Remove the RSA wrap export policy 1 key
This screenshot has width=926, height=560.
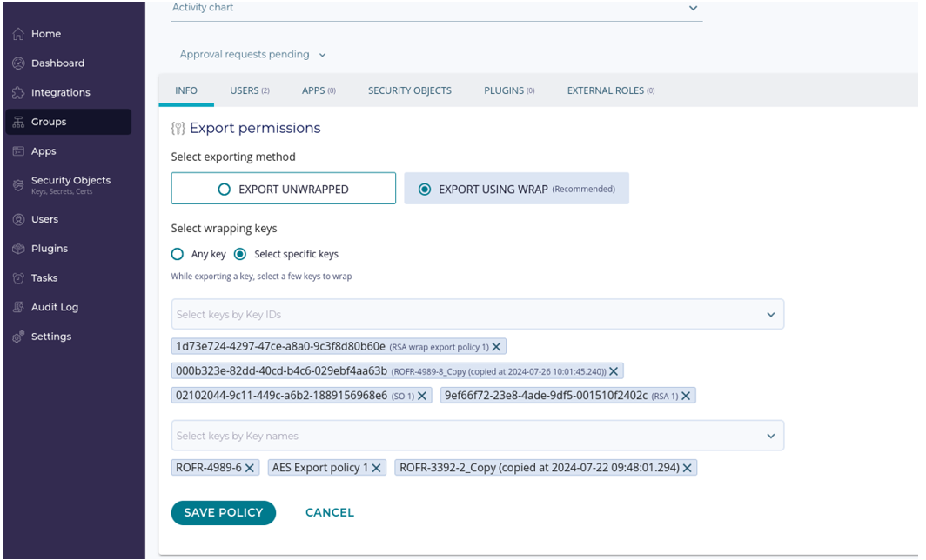point(496,347)
